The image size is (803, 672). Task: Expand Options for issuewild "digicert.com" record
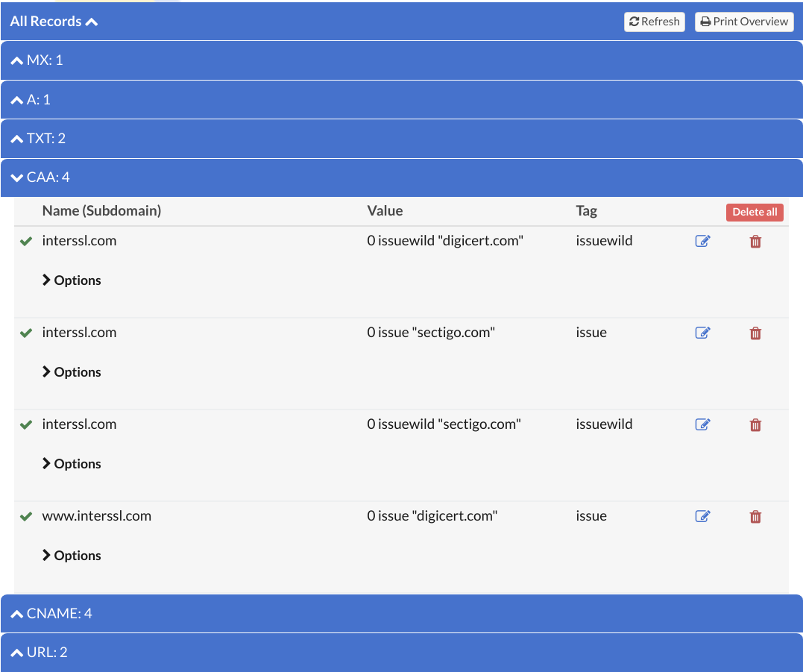pyautogui.click(x=72, y=280)
